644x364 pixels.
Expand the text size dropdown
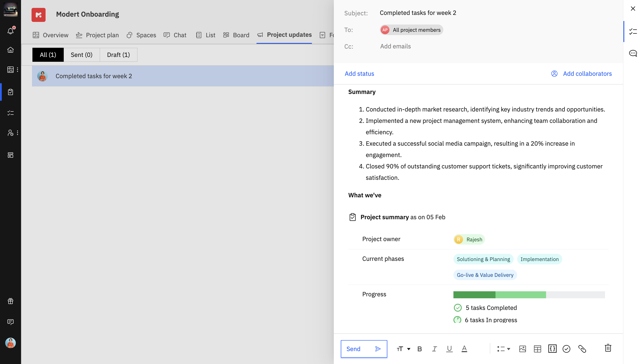[409, 349]
